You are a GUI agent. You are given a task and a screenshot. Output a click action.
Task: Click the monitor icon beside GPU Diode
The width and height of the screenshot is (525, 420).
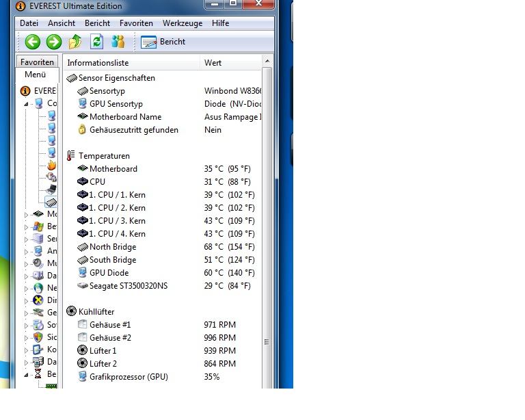point(82,273)
